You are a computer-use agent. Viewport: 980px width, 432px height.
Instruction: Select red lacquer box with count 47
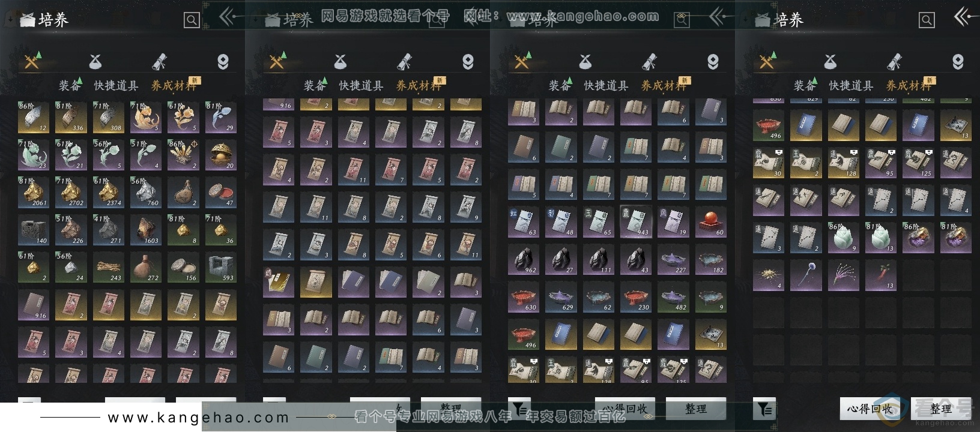pyautogui.click(x=220, y=192)
